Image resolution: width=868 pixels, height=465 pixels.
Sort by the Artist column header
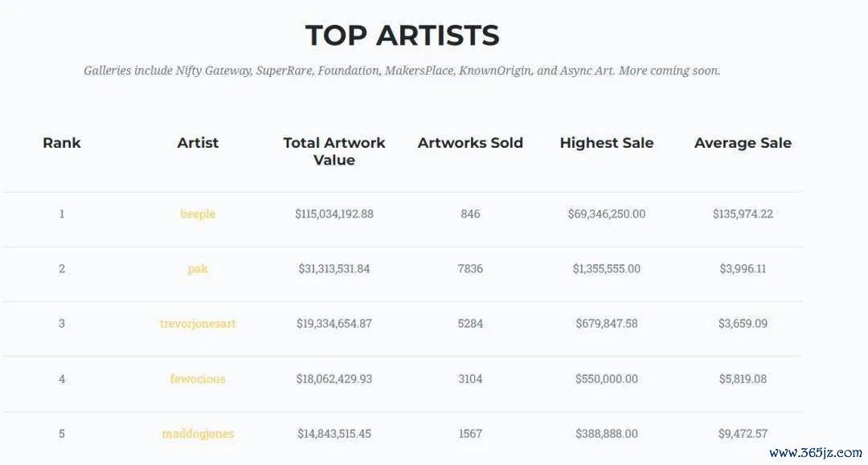[198, 143]
